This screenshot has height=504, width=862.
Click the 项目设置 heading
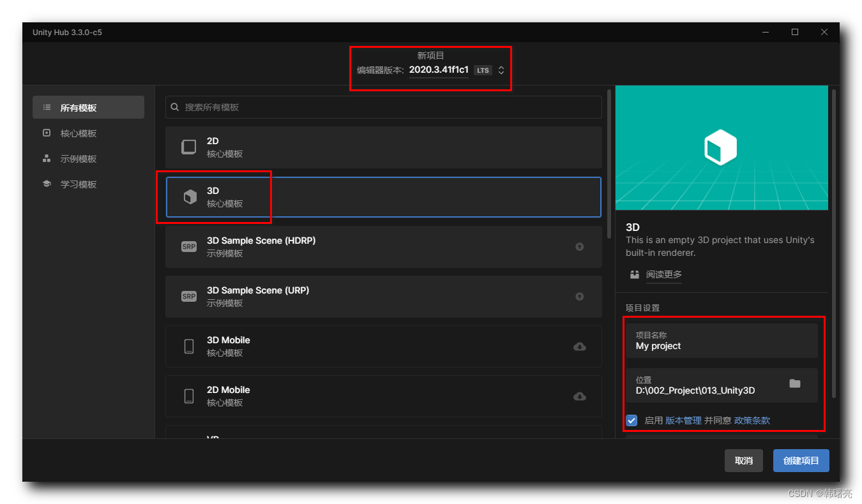point(642,308)
